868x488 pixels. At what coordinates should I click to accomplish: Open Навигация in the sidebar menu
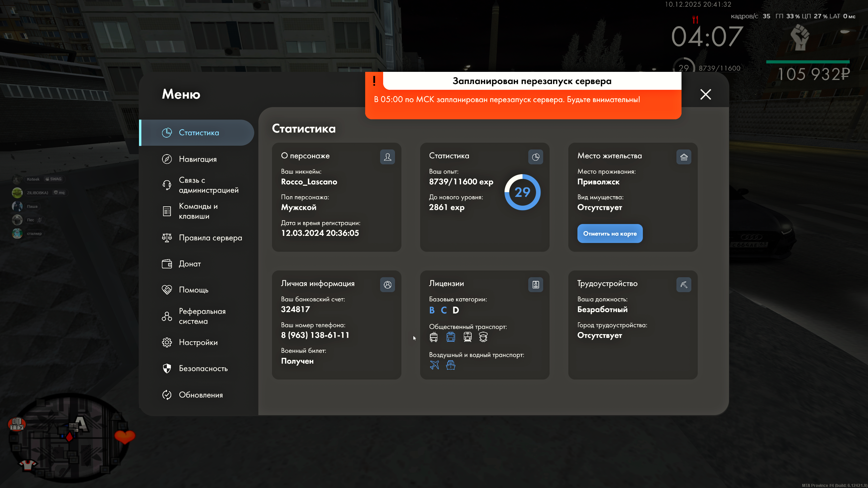point(197,159)
